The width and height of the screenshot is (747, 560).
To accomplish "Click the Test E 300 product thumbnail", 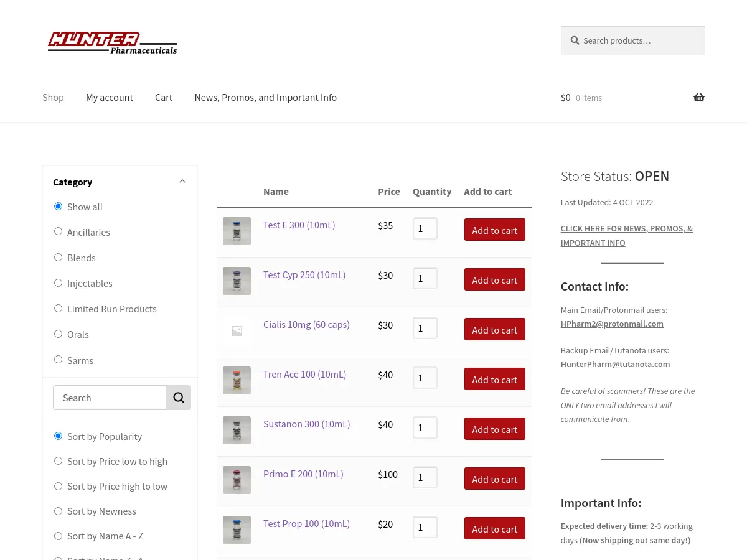I will tap(237, 231).
